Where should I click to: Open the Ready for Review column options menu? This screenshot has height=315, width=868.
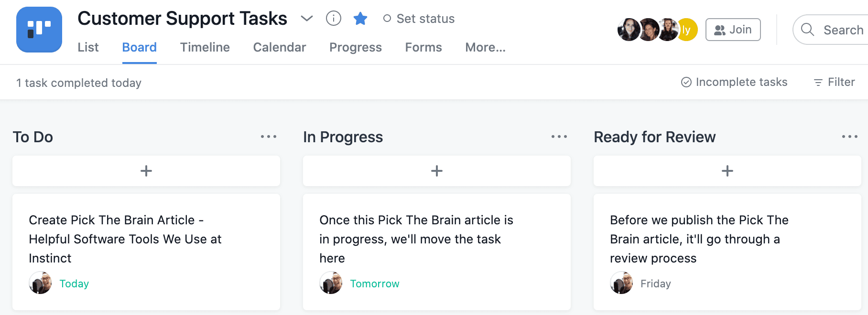849,136
